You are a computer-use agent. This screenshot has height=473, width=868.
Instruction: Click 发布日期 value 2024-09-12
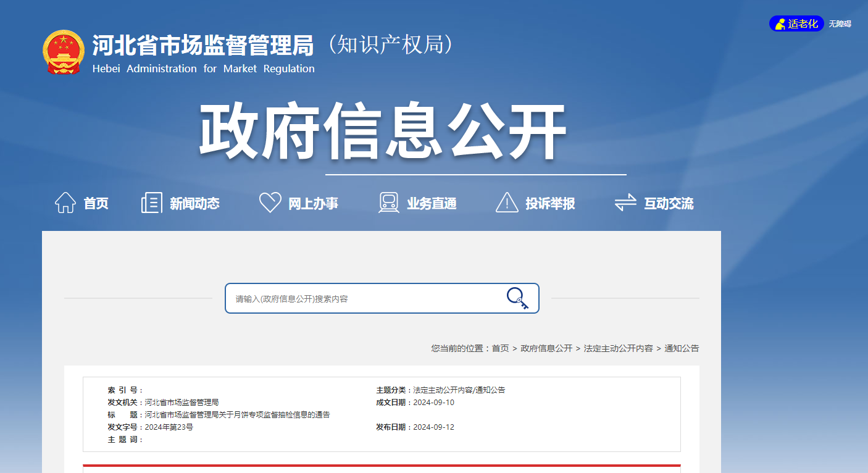(434, 427)
